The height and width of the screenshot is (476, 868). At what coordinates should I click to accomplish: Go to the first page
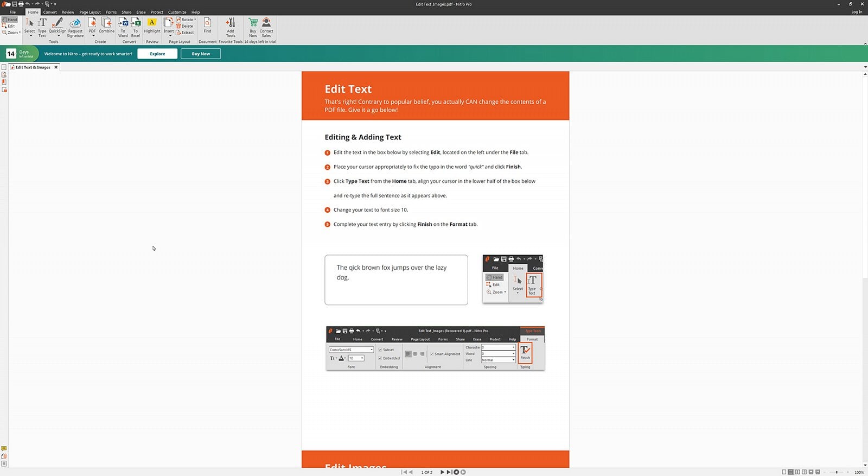point(404,472)
